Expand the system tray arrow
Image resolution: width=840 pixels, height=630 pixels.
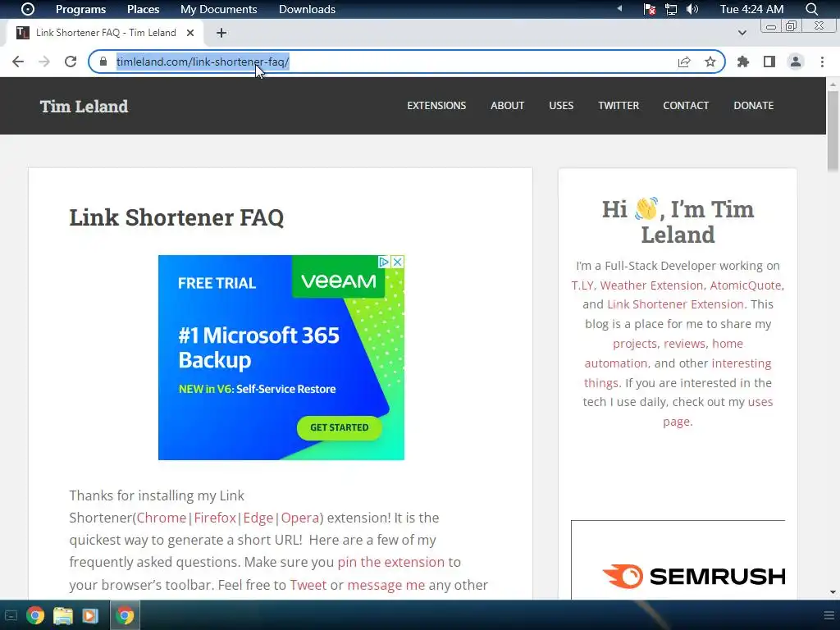[x=620, y=8]
